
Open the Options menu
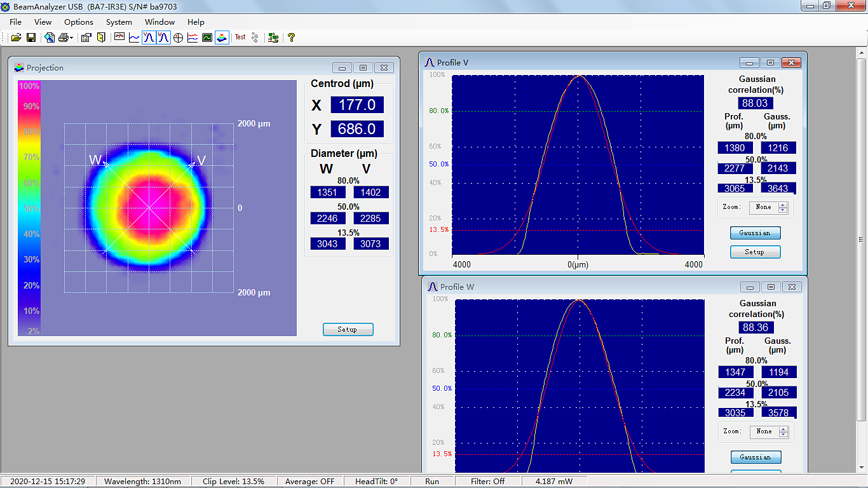pyautogui.click(x=79, y=22)
